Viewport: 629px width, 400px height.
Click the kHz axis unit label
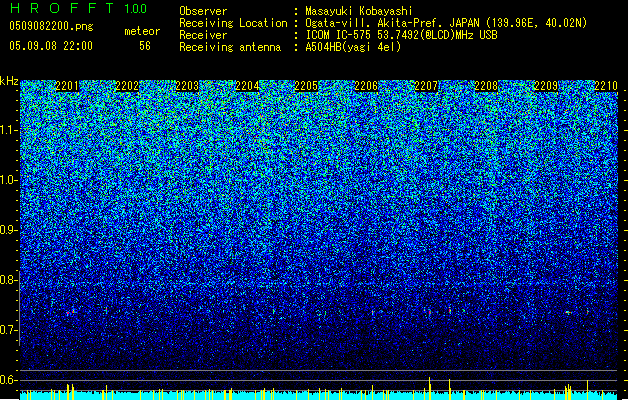click(9, 81)
